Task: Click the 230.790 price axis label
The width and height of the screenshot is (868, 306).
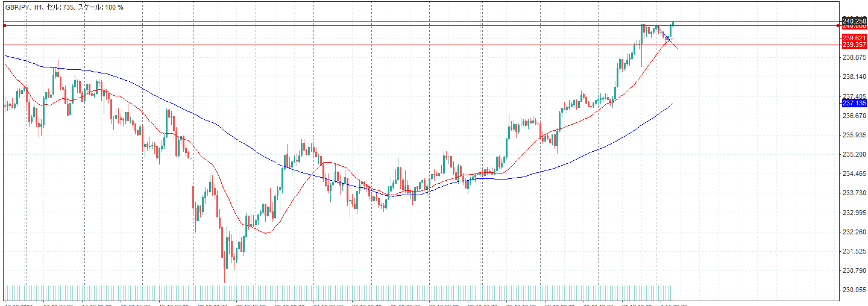Action: click(x=854, y=271)
